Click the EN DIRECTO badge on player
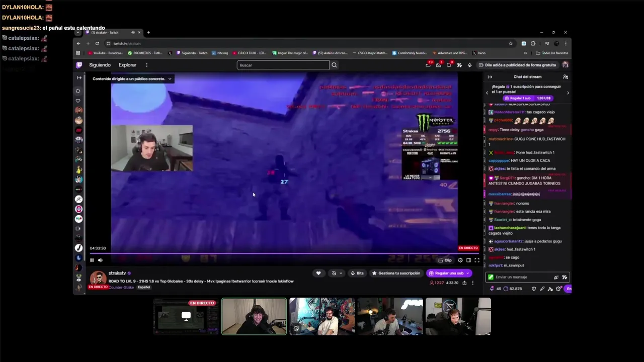This screenshot has width=644, height=362. [468, 248]
